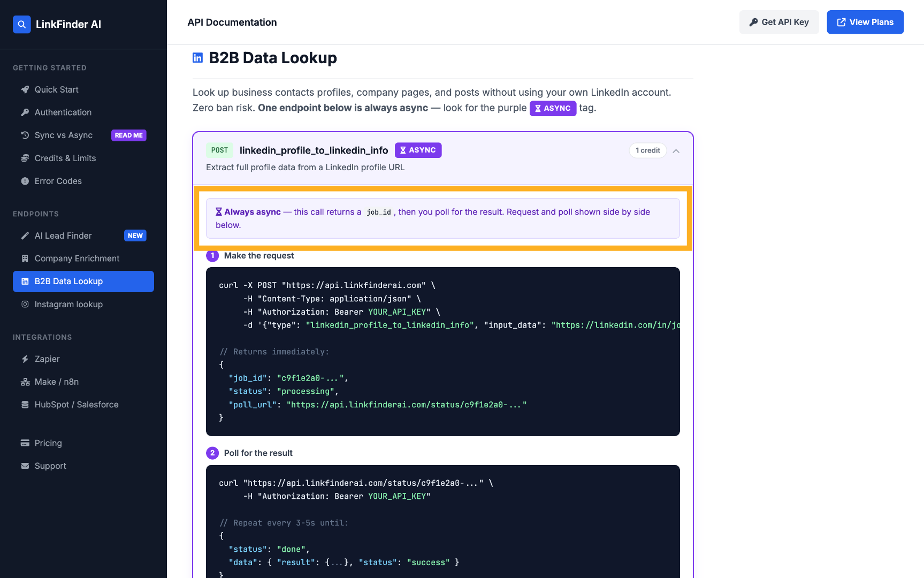This screenshot has height=578, width=924.
Task: Click the job_id inline code text
Action: [379, 212]
